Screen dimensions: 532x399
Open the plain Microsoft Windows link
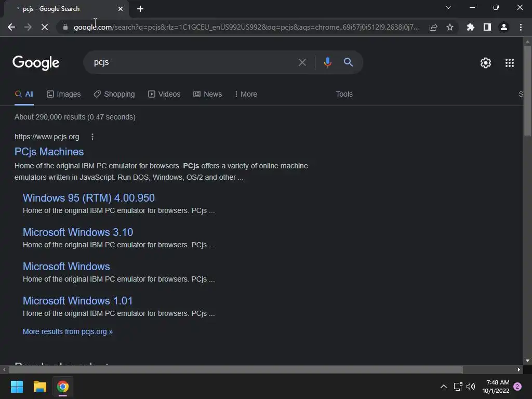[66, 267]
